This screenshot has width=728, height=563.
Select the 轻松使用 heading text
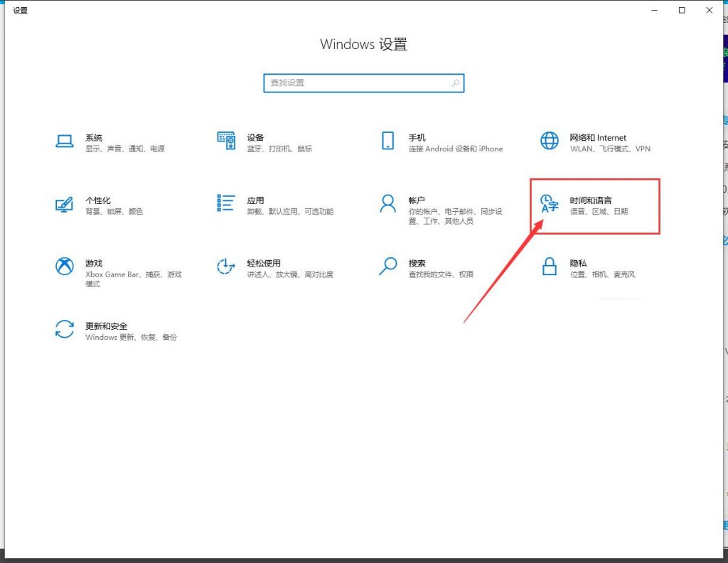point(264,263)
